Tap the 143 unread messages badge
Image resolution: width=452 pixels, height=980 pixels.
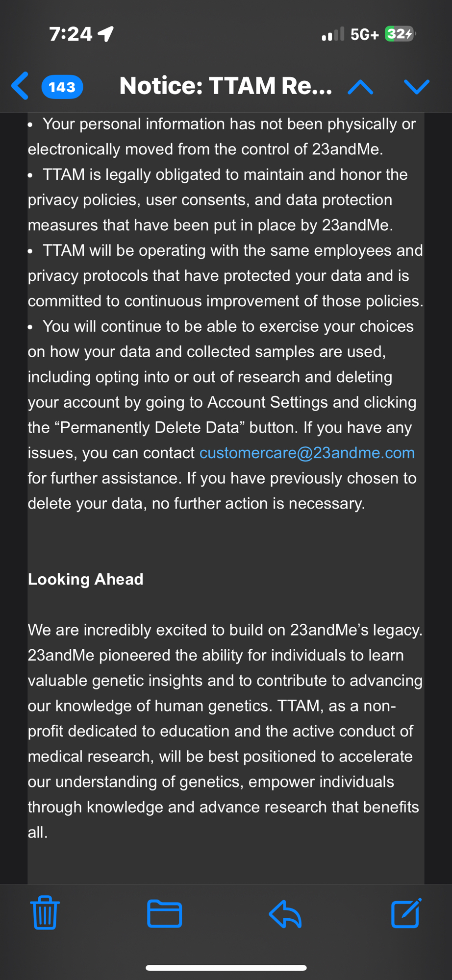point(62,87)
